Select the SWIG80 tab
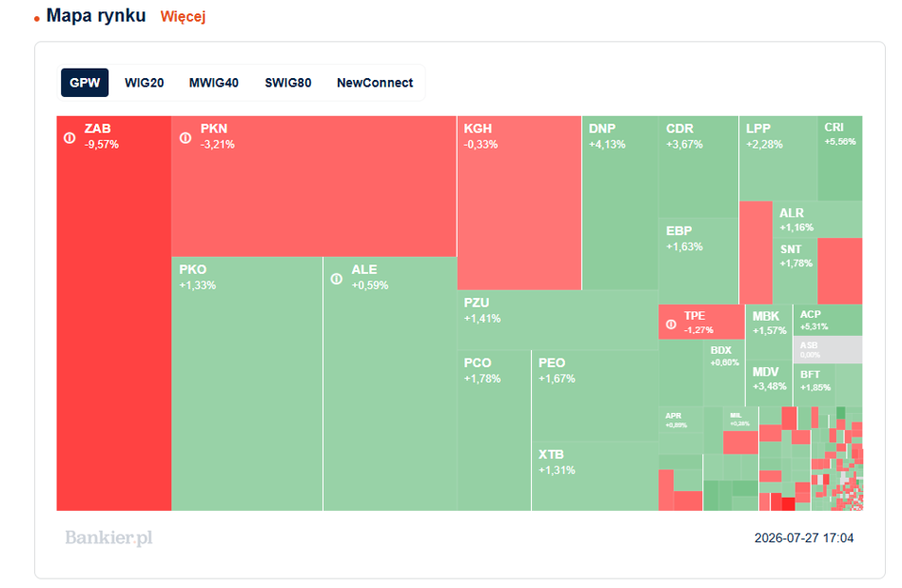Viewport: 902px width, 588px height. [x=288, y=83]
